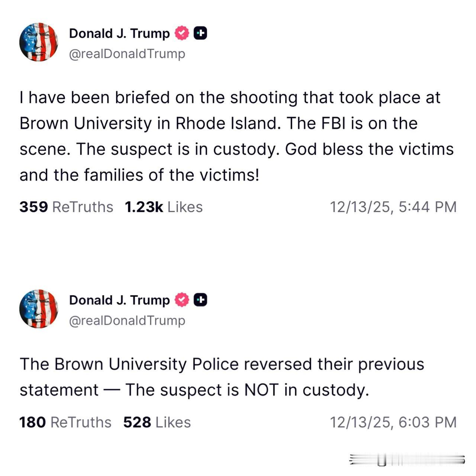Click the first post's flag-face profile avatar
This screenshot has height=476, width=476.
click(39, 42)
